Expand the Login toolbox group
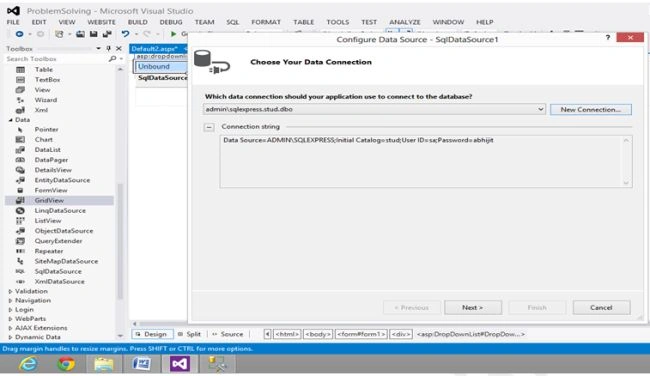 point(10,310)
